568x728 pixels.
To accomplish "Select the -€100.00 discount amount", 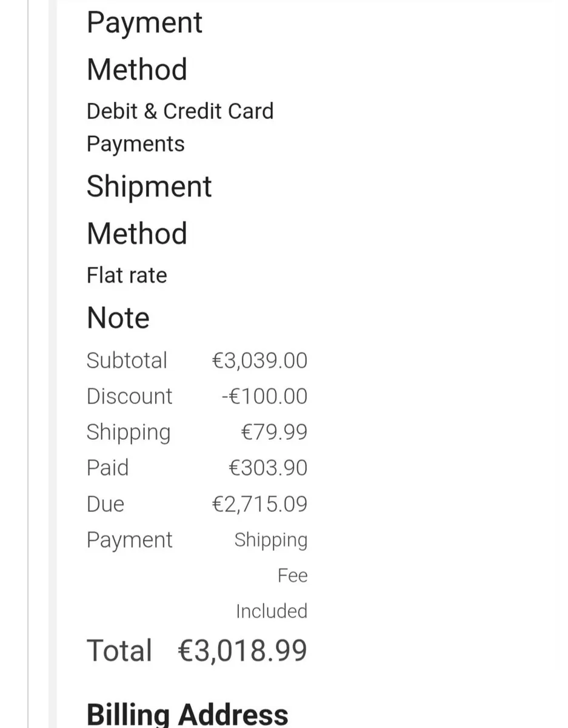I will [264, 397].
